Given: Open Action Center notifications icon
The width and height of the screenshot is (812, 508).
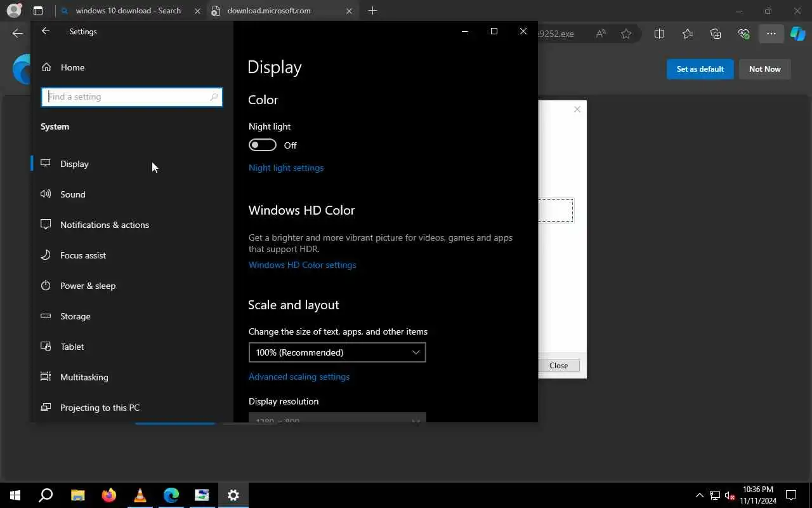Looking at the screenshot, I should pos(791,495).
